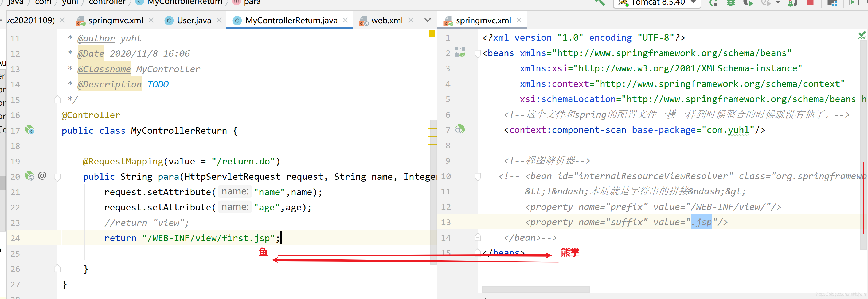Close the web.xml tab

(x=411, y=20)
